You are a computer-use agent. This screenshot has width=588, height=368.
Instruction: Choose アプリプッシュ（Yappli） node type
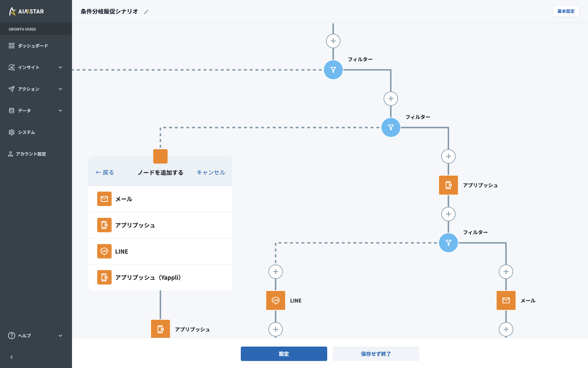click(x=160, y=277)
